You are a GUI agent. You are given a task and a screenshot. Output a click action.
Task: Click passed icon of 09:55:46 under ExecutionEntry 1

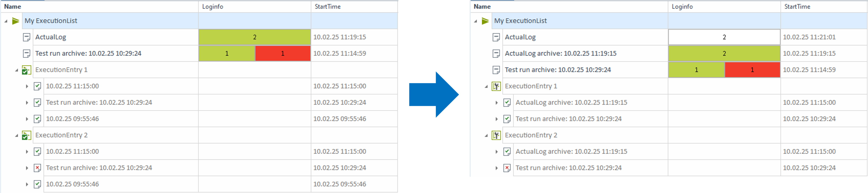tap(37, 119)
